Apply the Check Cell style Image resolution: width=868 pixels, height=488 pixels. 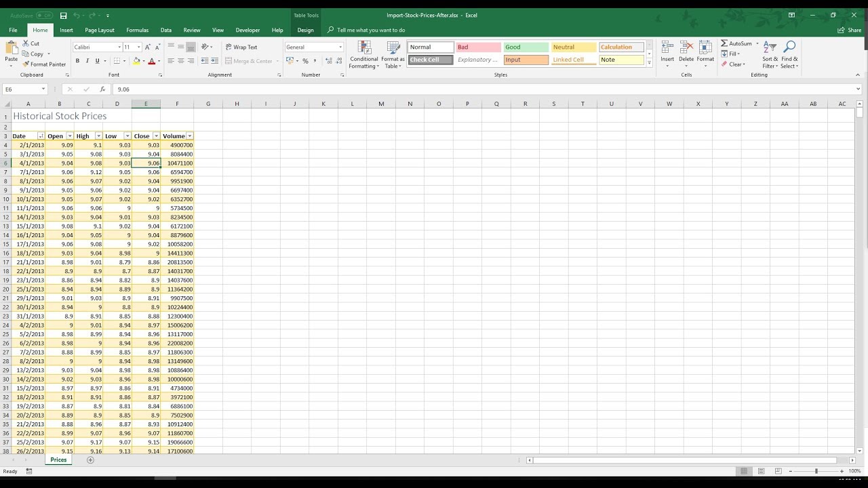(430, 60)
